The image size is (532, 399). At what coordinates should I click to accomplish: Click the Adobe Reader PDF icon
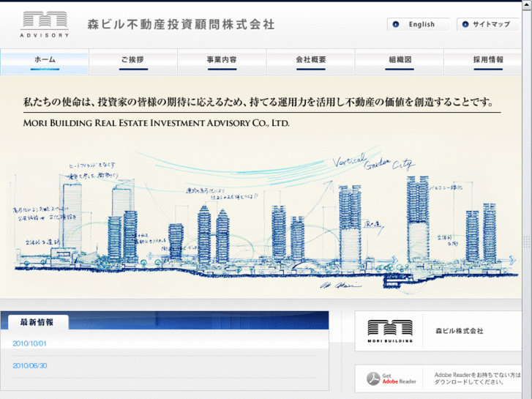coord(373,379)
